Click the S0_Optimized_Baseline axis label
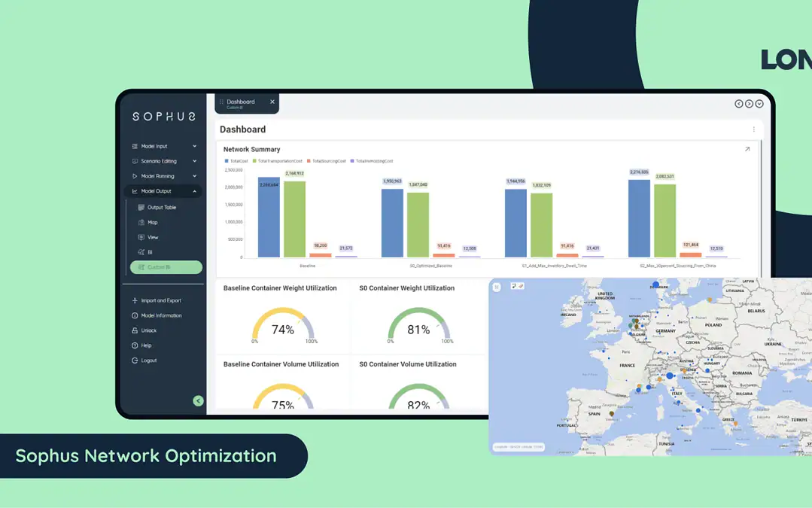812x508 pixels. (431, 266)
